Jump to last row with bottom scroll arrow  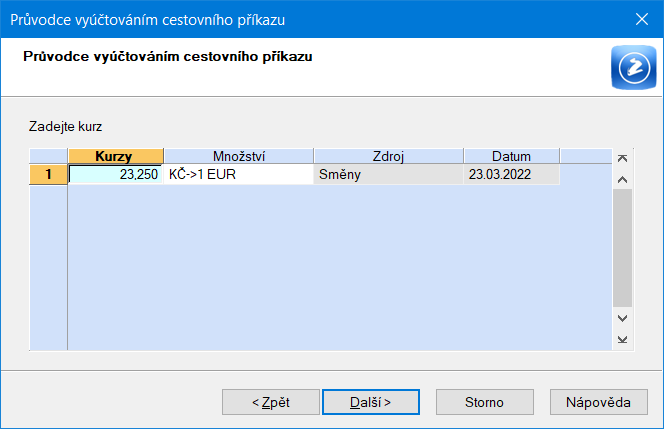click(x=622, y=340)
